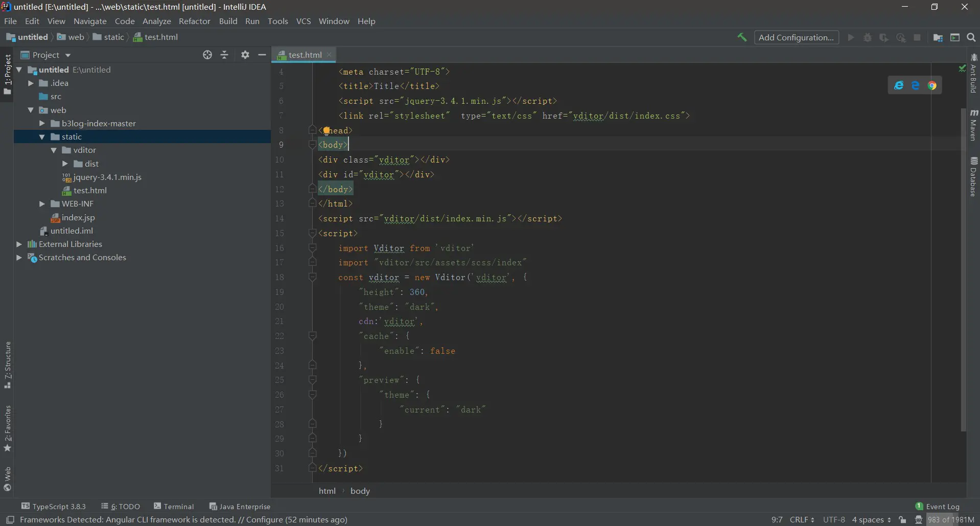The image size is (980, 526).
Task: Toggle the Favorites tool window
Action: [8, 427]
